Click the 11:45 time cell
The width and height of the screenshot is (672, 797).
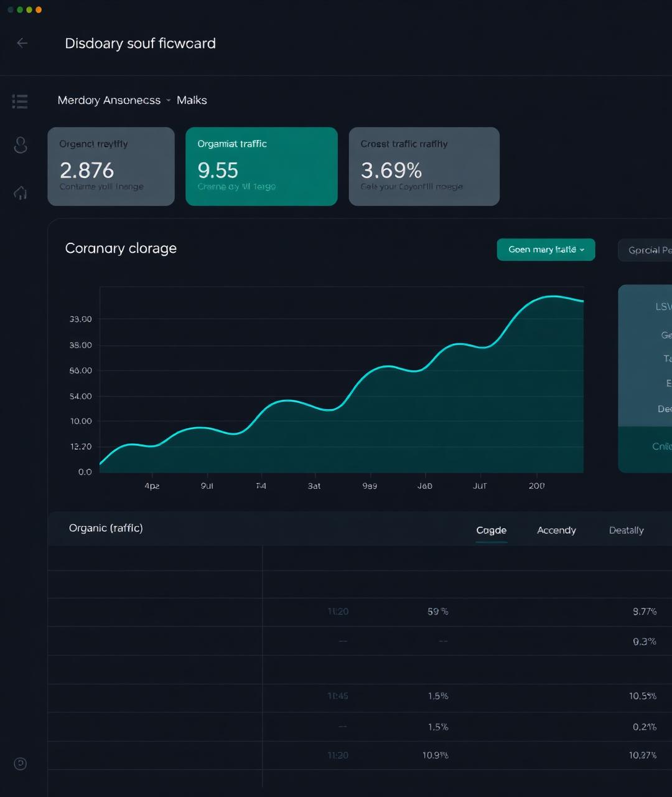coord(338,696)
